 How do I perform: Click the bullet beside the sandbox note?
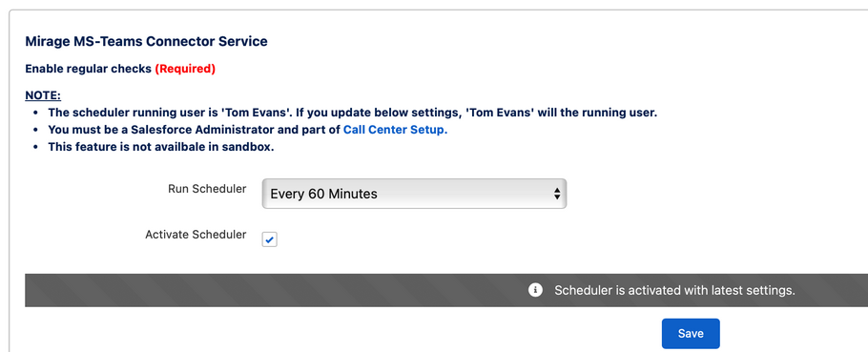[36, 148]
